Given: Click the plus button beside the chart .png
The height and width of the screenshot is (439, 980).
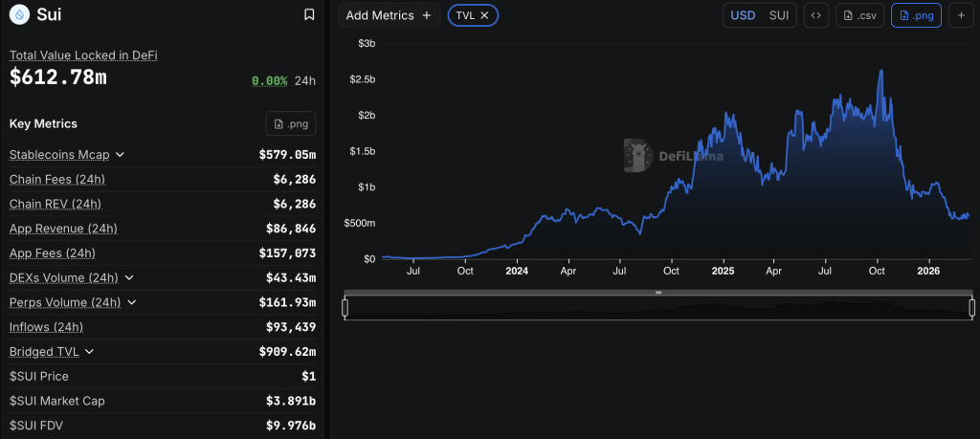Looking at the screenshot, I should pyautogui.click(x=961, y=15).
